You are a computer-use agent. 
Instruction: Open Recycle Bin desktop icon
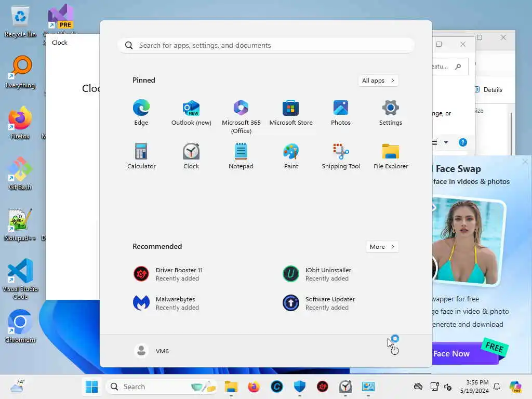coord(20,22)
